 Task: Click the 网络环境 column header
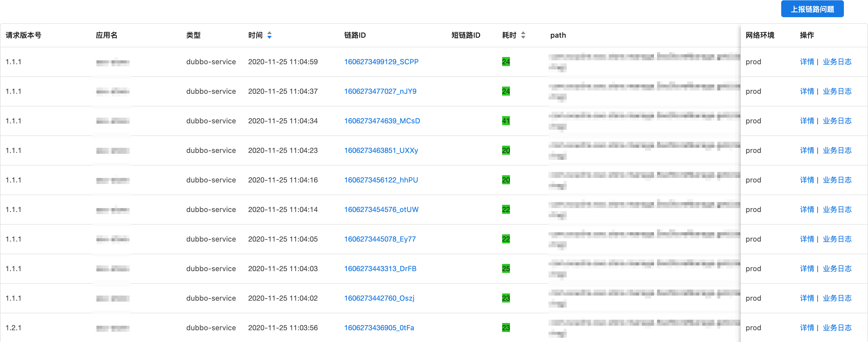[760, 35]
